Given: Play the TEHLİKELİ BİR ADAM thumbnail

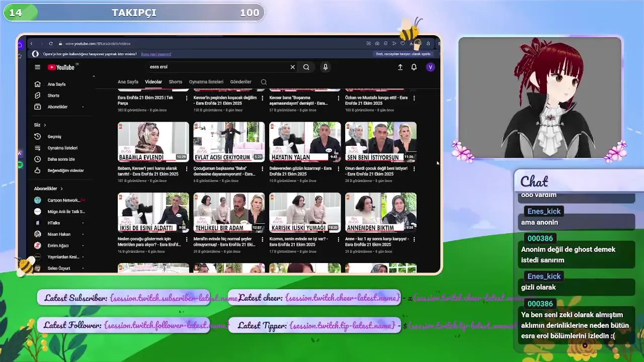Looking at the screenshot, I should tap(229, 212).
